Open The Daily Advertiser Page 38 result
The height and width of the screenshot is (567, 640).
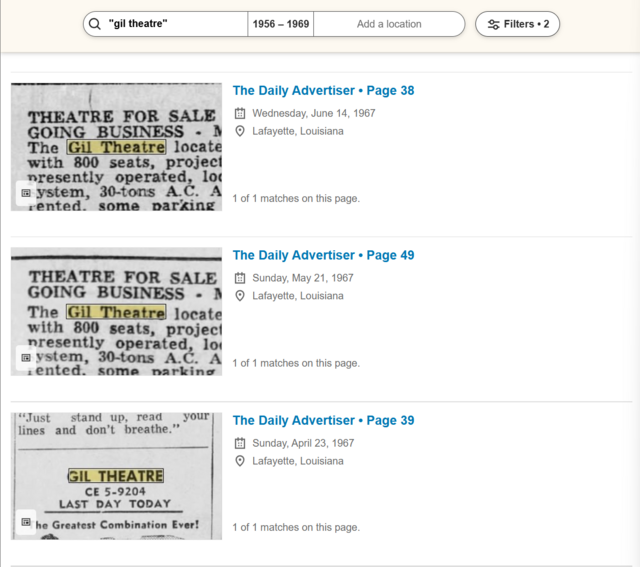tap(323, 91)
